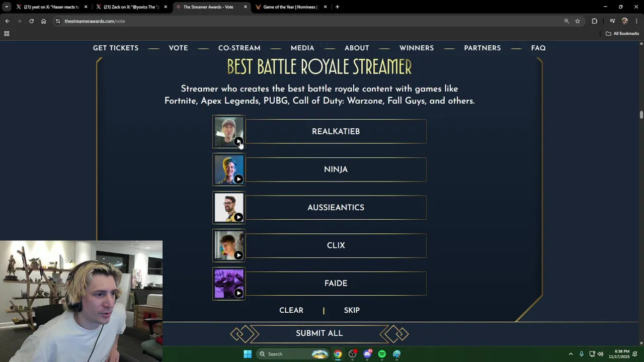This screenshot has height=362, width=644.
Task: Close the 'Zack on X' tab
Action: pos(166,7)
